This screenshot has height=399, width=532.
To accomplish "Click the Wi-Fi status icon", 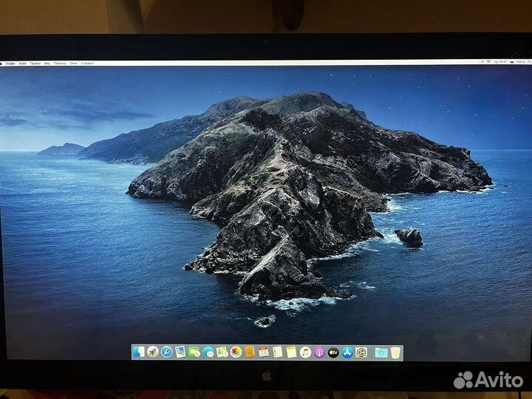I will click(x=488, y=62).
